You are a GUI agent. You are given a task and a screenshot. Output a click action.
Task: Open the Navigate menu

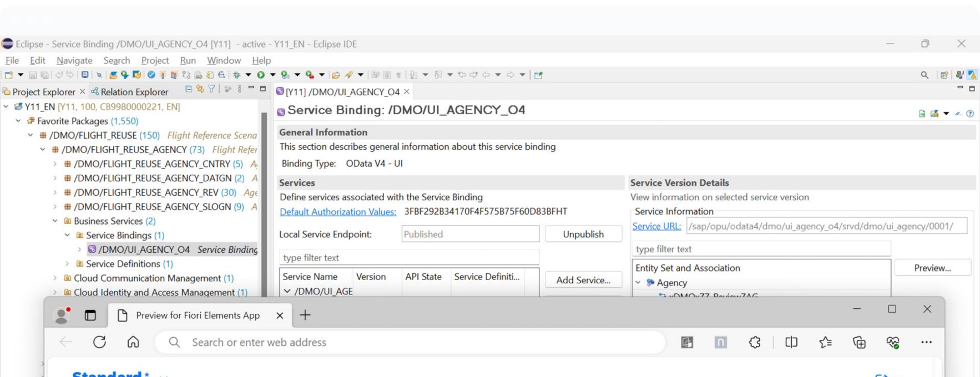click(x=74, y=60)
